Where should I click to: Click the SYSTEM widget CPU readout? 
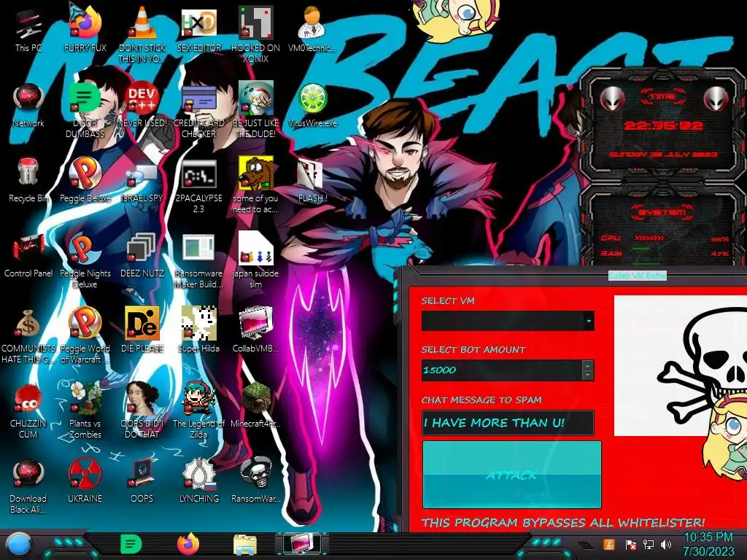coord(665,238)
